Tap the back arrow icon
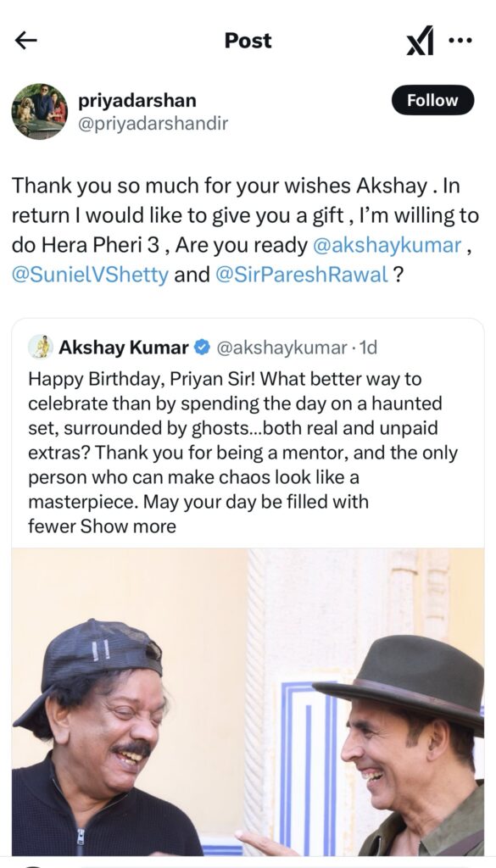Screen dimensions: 496x868 click(25, 41)
